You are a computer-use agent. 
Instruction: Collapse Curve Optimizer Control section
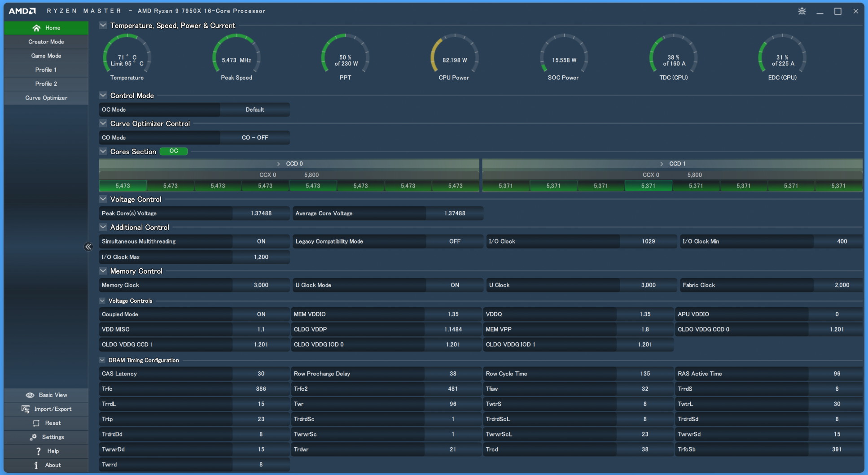[103, 123]
